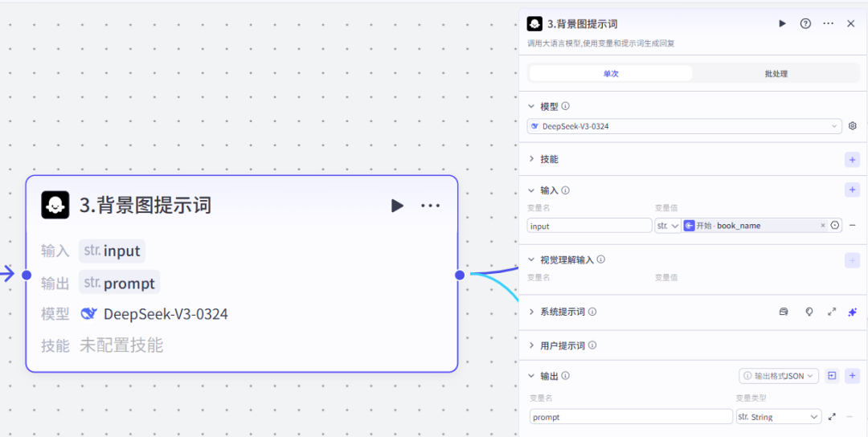Expand the 系统提示词 section
This screenshot has width=868, height=437.
pos(531,312)
